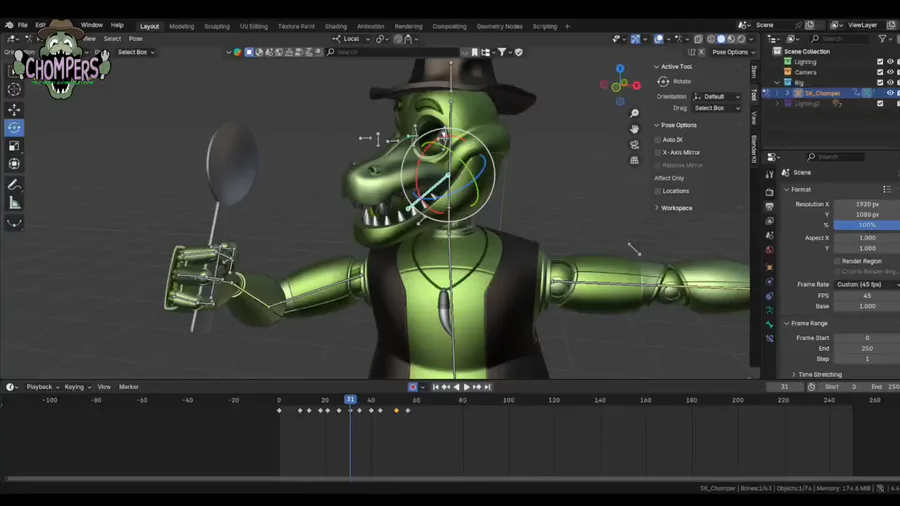Click the pan view hand icon
The height and width of the screenshot is (506, 900).
click(634, 129)
